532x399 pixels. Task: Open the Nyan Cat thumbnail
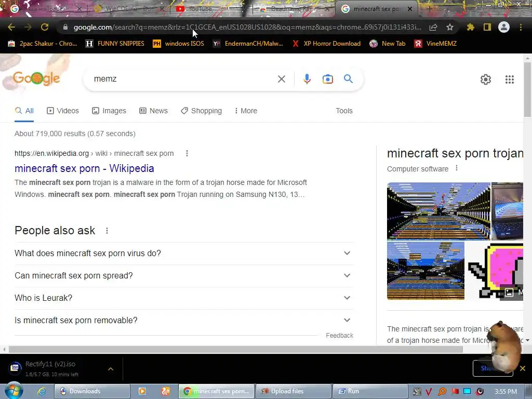point(495,271)
